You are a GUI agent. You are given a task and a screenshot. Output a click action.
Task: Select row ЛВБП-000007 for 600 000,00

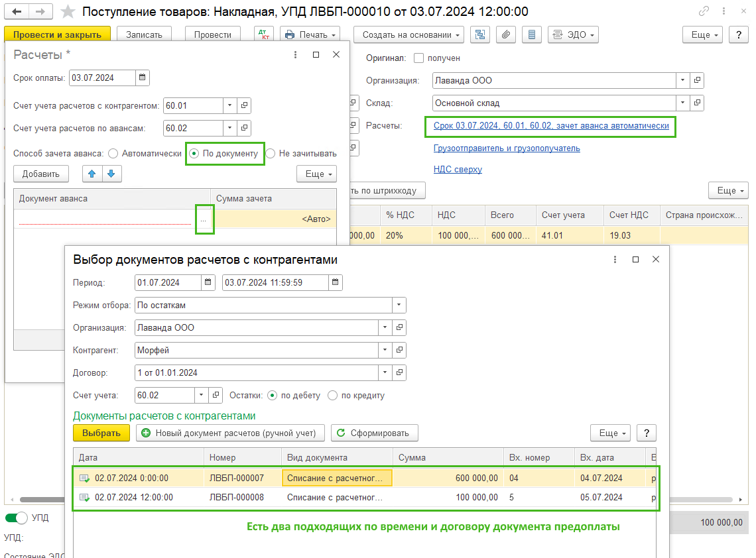(x=364, y=478)
